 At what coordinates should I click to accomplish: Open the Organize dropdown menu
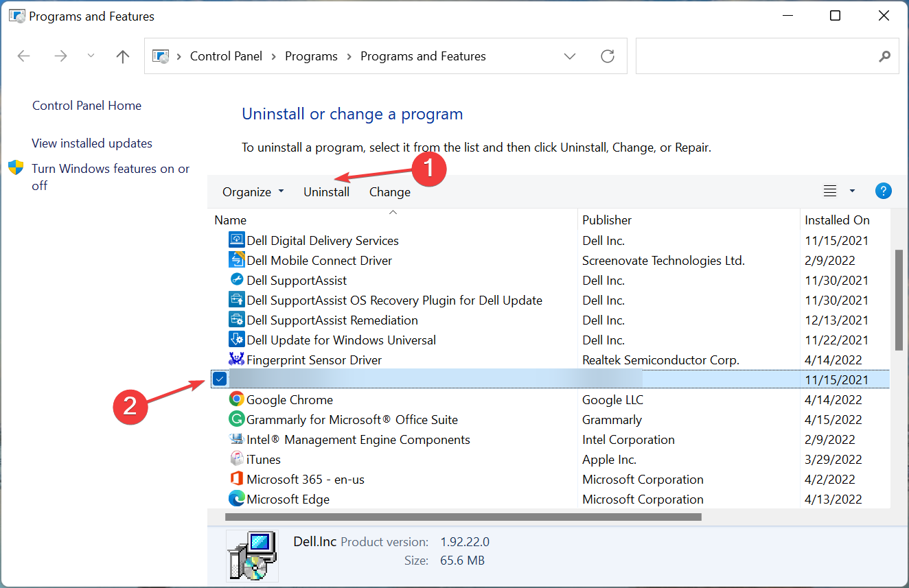(x=253, y=192)
